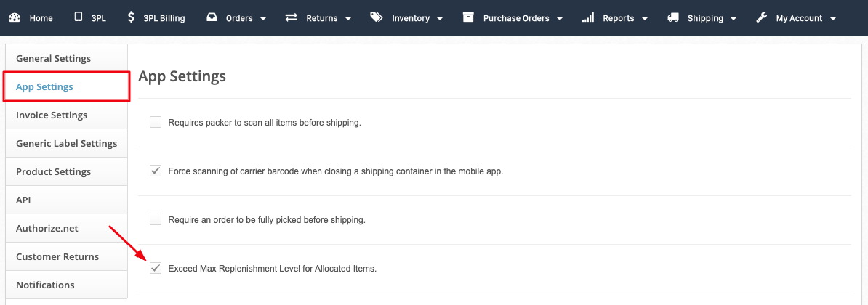
Task: Click the 3PL mobile device icon
Action: tap(79, 17)
